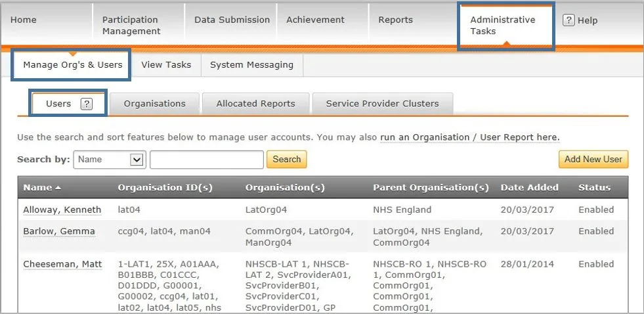Click Enabled status in Cheeseman, Matt row
Screen dimensions: 644x314
pos(596,264)
